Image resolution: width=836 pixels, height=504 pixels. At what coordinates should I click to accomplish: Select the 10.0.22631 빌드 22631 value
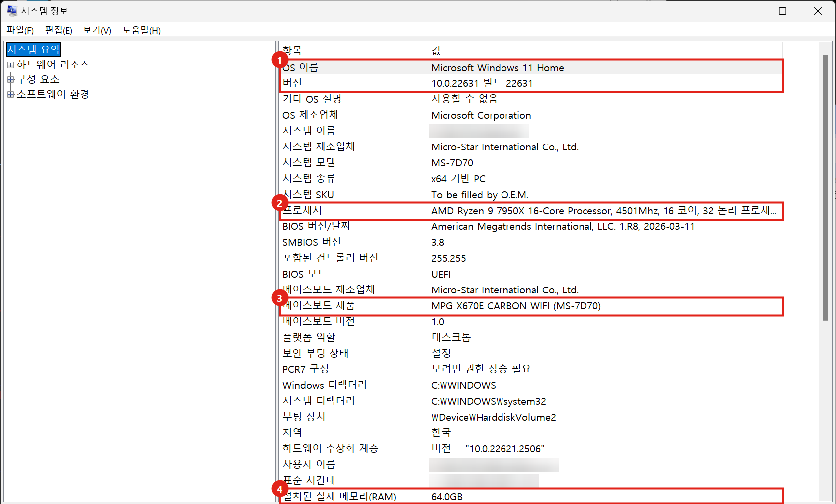pos(482,83)
